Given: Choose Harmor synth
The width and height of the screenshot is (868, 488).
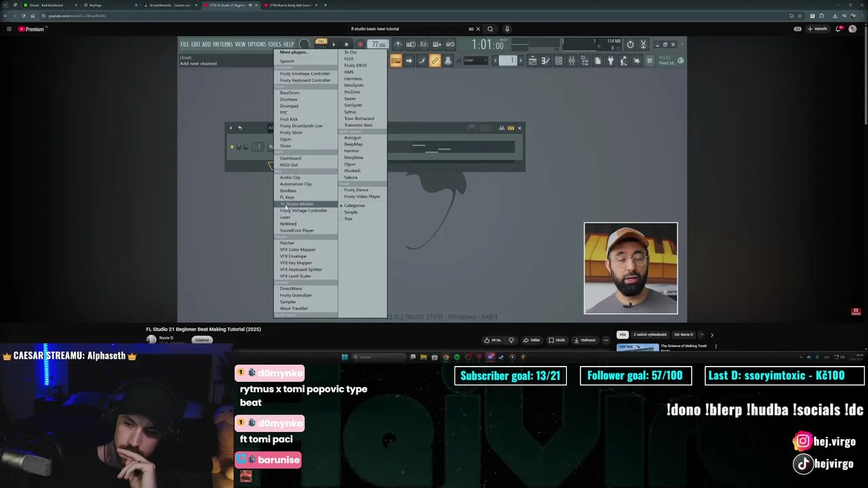Looking at the screenshot, I should tap(351, 151).
